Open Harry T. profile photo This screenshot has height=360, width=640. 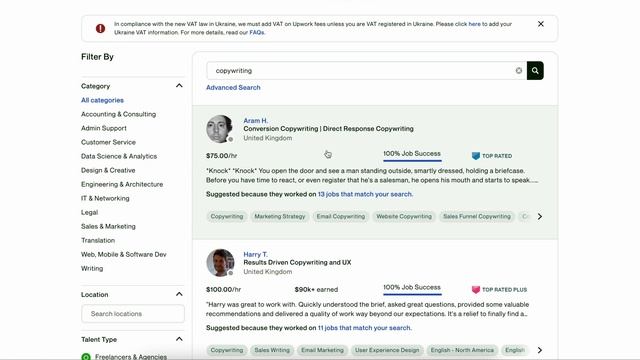click(220, 263)
